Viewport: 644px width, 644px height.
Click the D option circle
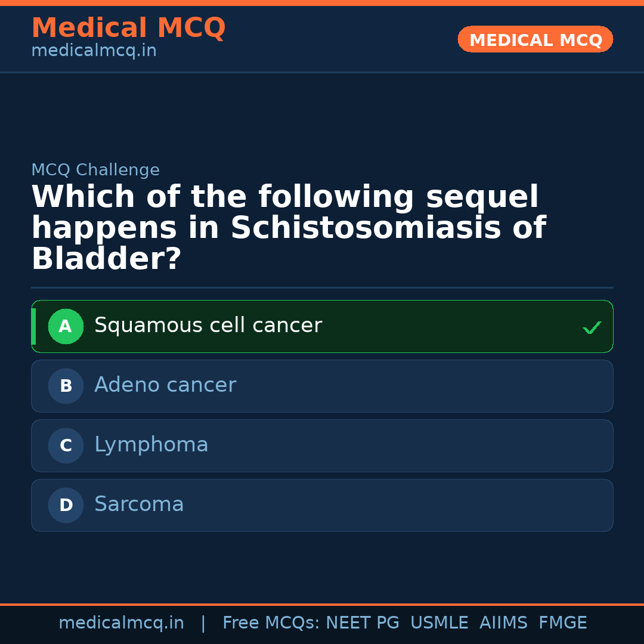66,505
